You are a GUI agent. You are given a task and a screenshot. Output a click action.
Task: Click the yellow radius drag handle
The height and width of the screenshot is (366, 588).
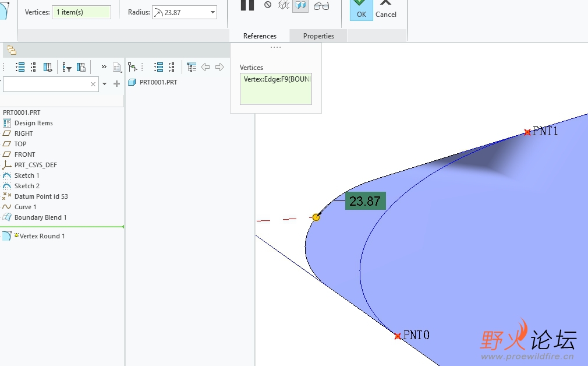coord(316,217)
